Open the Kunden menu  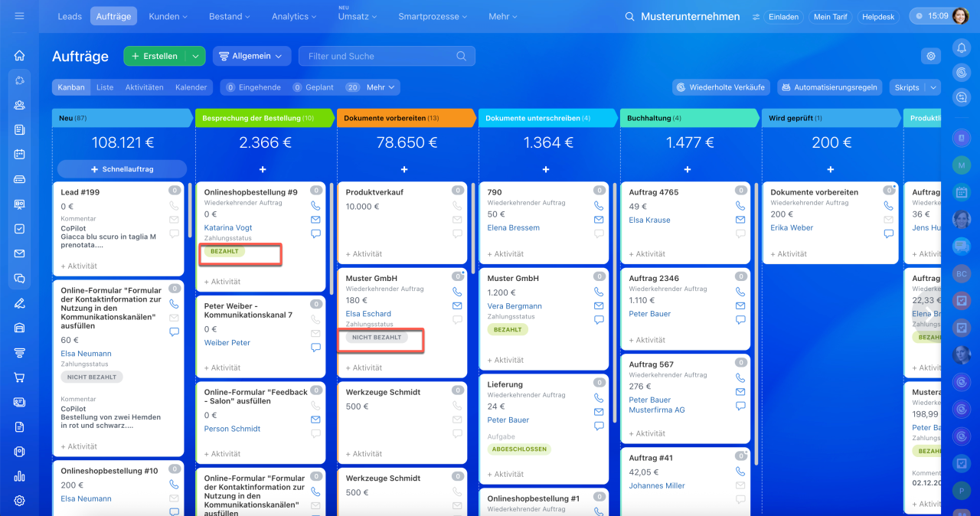coord(168,16)
